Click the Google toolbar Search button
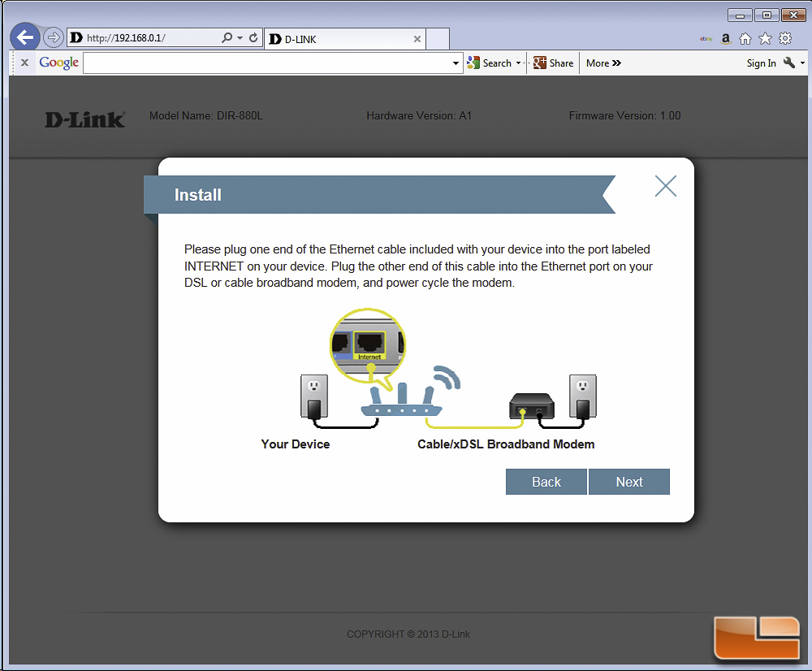The image size is (812, 671). coord(490,63)
